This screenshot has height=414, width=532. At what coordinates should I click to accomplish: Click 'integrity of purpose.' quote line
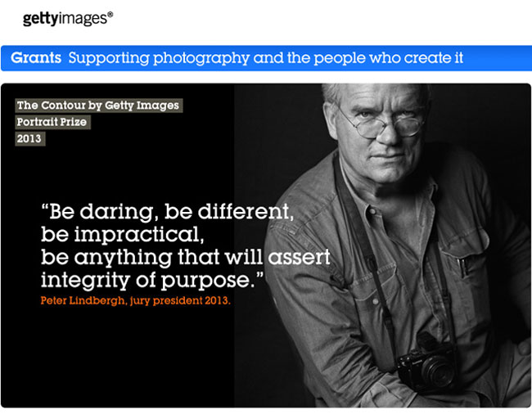click(152, 280)
